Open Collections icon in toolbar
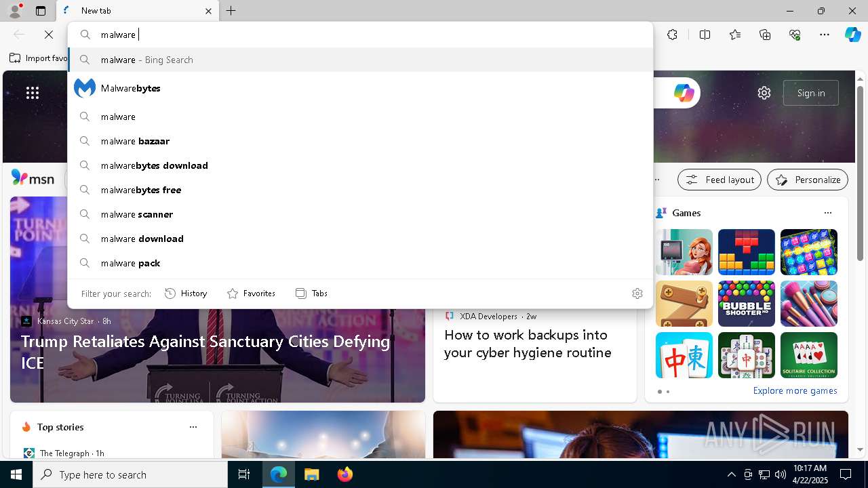868x488 pixels. tap(765, 35)
